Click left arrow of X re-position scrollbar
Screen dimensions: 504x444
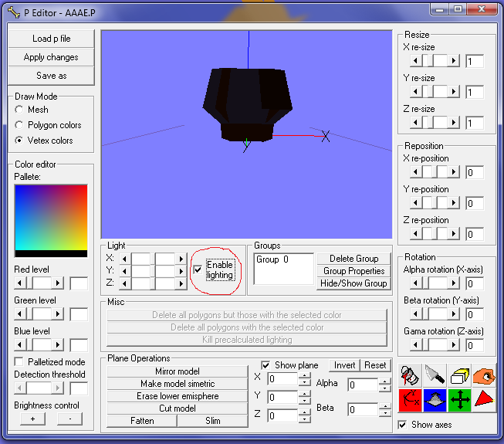416,172
